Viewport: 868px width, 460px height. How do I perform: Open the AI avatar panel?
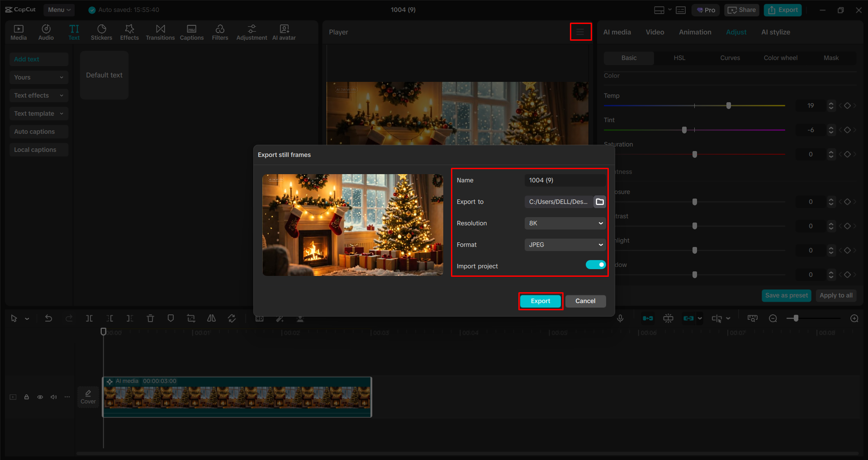(284, 32)
